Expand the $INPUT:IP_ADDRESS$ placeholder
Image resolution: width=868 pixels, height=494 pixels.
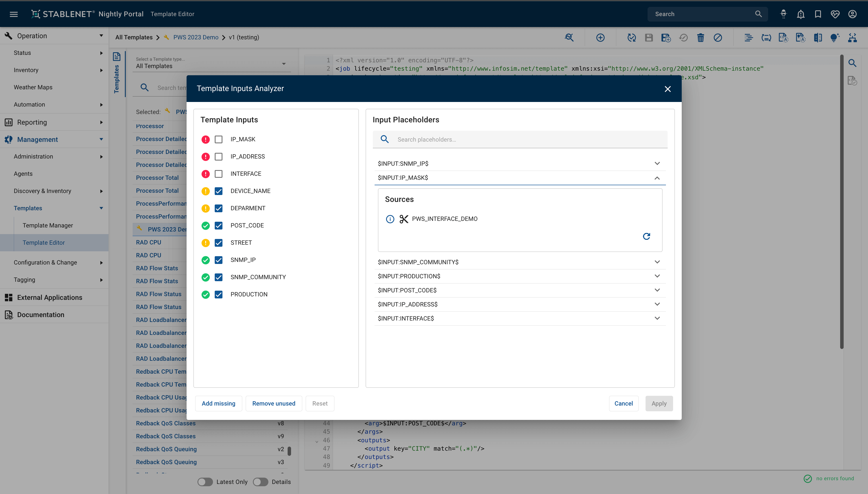520,304
